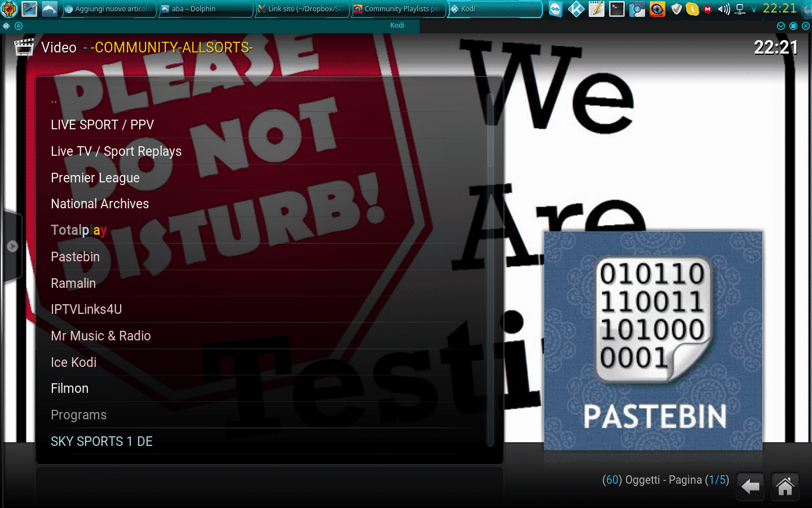Open the application launcher menu icon
Screen dimensions: 812x508
point(10,9)
